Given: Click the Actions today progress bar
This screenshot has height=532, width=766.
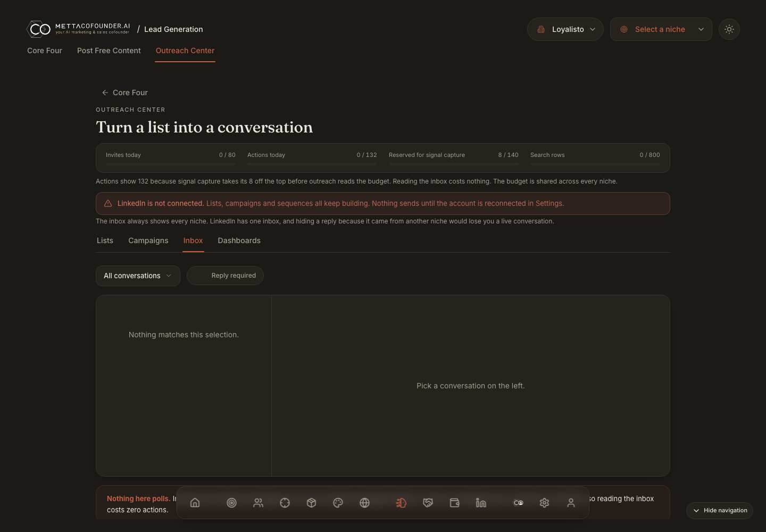Looking at the screenshot, I should (312, 164).
